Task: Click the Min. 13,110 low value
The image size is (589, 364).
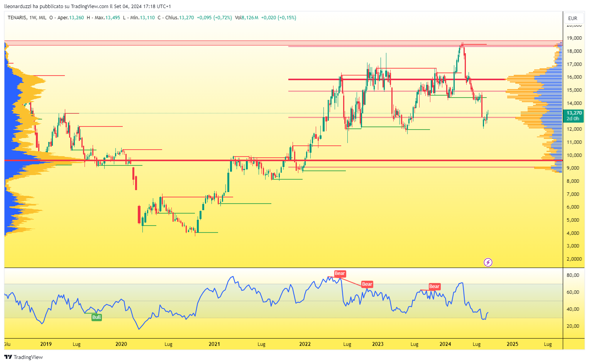Action: pyautogui.click(x=142, y=18)
